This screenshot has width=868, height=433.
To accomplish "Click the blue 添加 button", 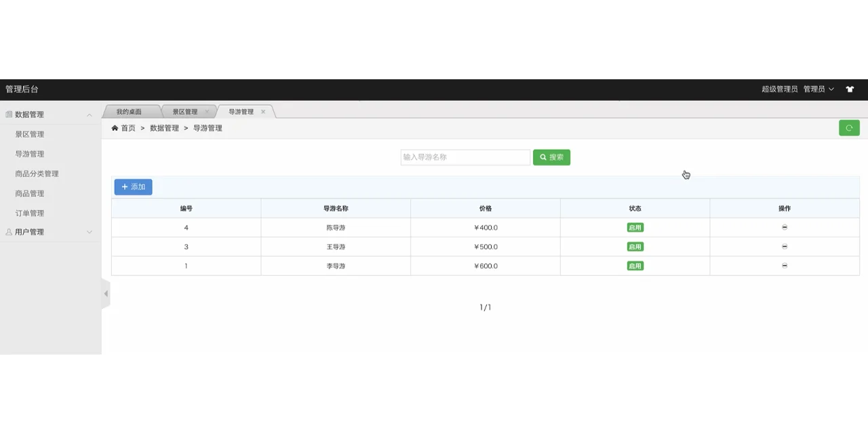I will tap(134, 187).
